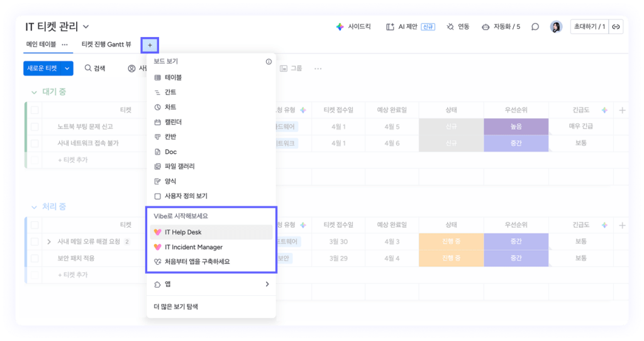Expand the IT 티켓 관리 board title dropdown

(86, 26)
